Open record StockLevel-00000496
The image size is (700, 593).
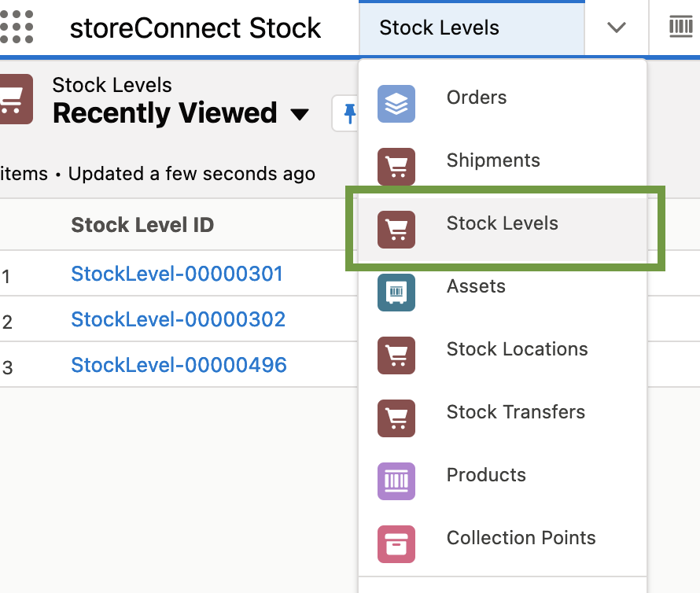pos(179,365)
